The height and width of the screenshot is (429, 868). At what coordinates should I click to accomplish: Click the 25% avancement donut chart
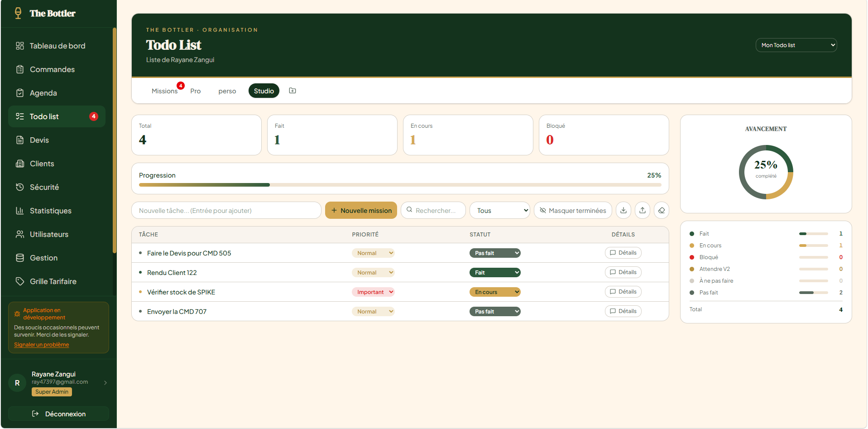(766, 172)
